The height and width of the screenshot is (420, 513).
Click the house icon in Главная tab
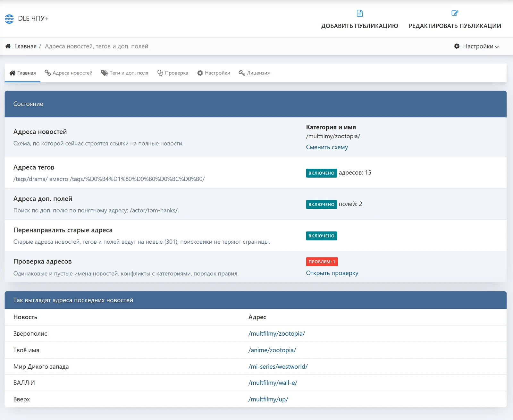13,73
